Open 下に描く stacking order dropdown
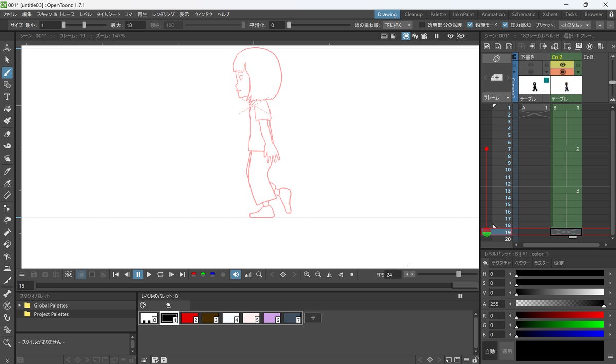This screenshot has width=616, height=364. [398, 25]
